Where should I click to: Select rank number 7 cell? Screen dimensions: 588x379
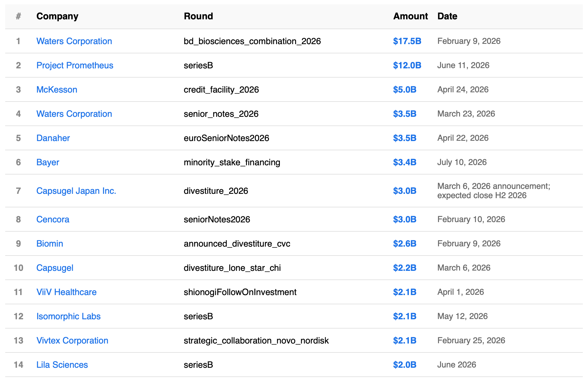(x=18, y=191)
